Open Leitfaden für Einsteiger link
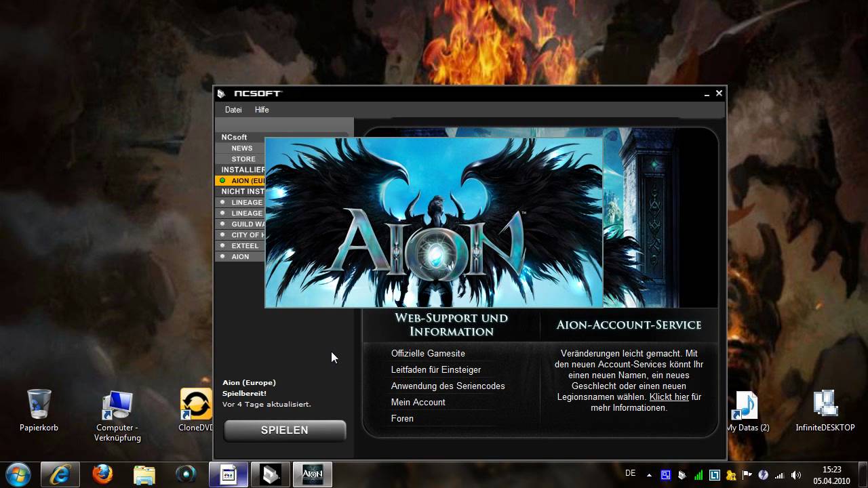 pos(436,369)
